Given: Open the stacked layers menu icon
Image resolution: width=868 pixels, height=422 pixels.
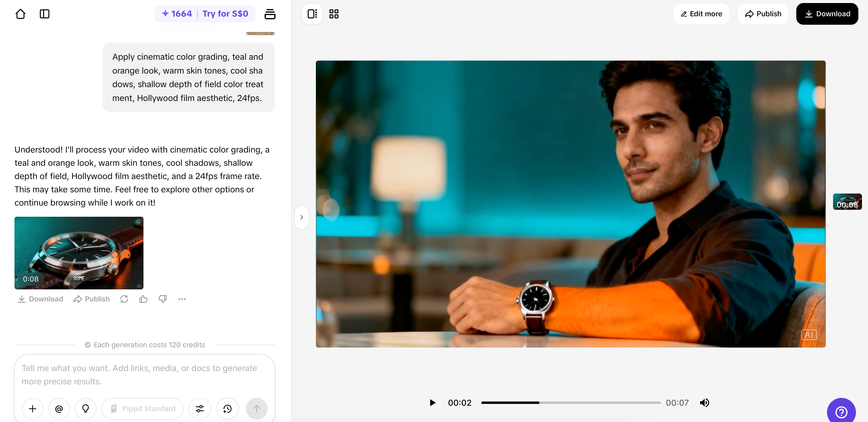Looking at the screenshot, I should coord(269,14).
